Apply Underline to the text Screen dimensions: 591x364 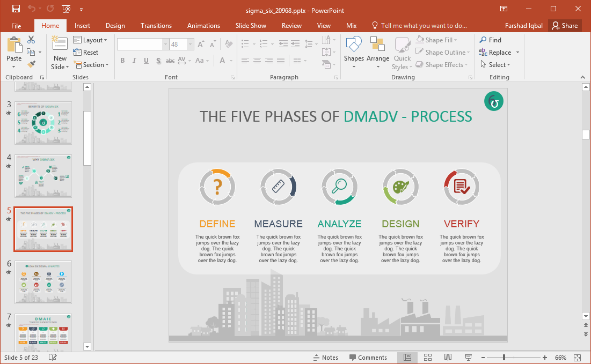tap(145, 61)
